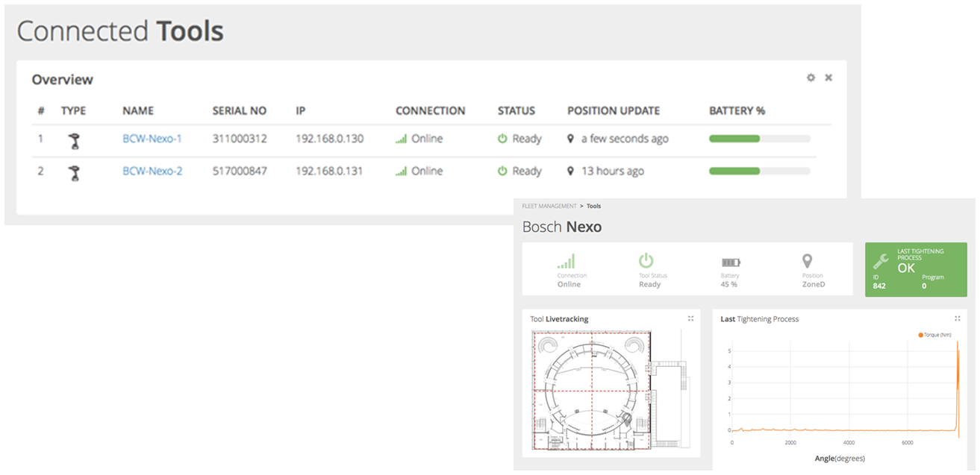Close the Overview panel with the X icon

(x=828, y=78)
